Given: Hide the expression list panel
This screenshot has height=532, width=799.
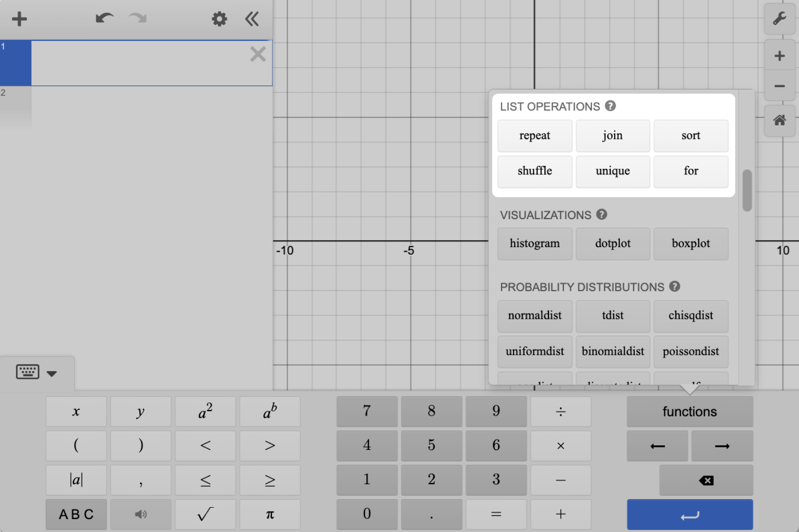Looking at the screenshot, I should [252, 19].
